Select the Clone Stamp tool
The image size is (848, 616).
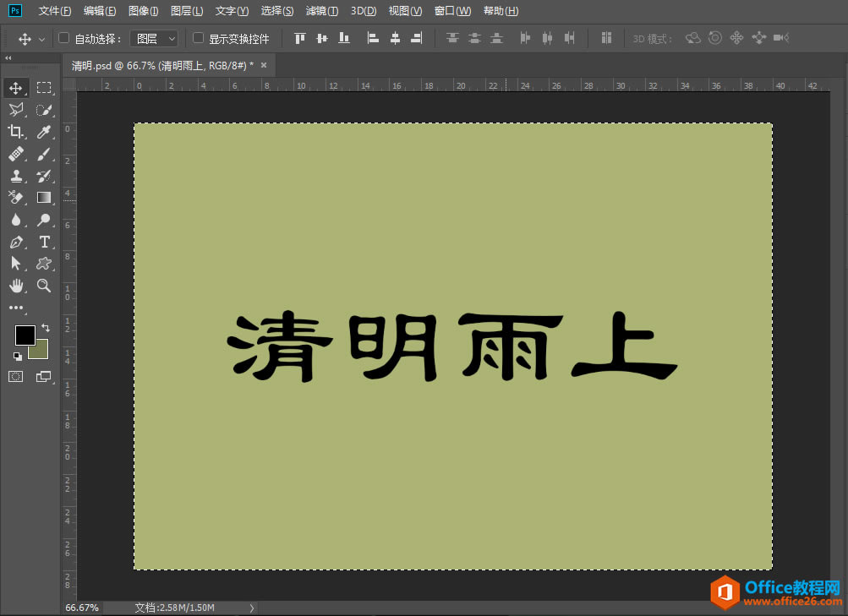[16, 176]
